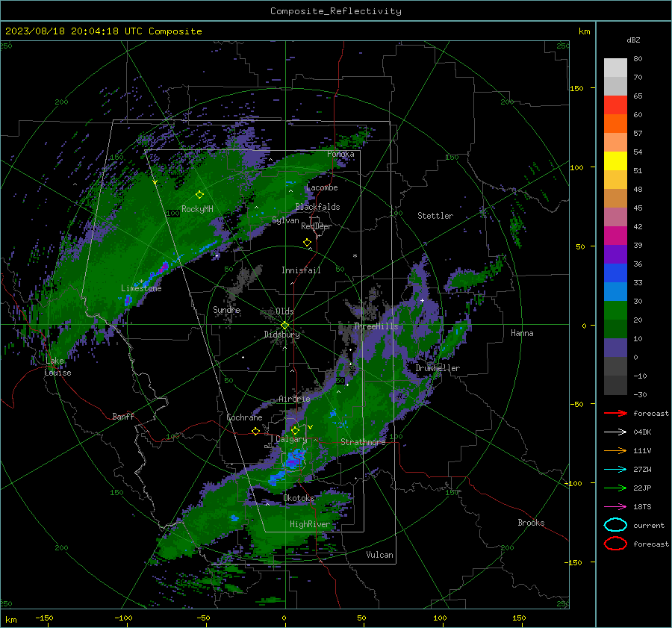Pick the 80 dBZ light gray swatch

(615, 67)
